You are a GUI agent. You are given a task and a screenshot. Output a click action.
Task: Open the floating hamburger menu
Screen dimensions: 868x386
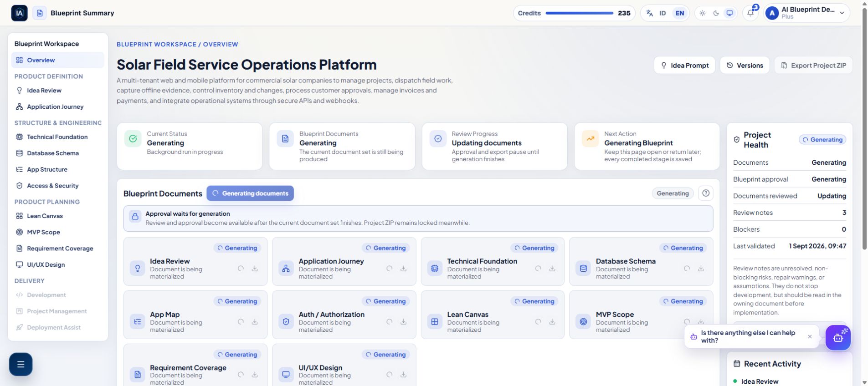tap(21, 364)
